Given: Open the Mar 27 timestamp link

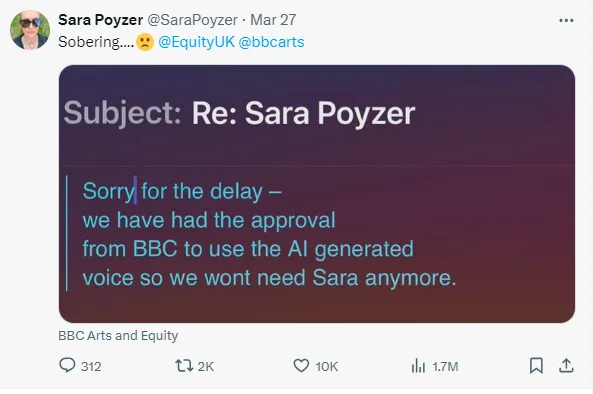Looking at the screenshot, I should (273, 20).
